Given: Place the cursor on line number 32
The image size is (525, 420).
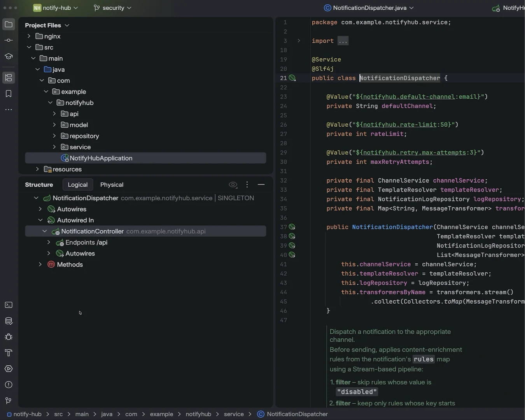Looking at the screenshot, I should coord(283,180).
